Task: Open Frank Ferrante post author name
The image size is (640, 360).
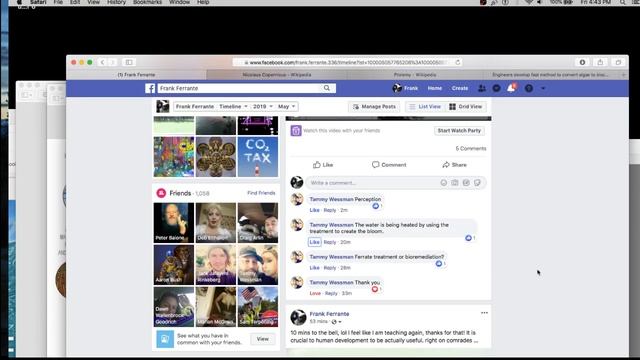Action: click(329, 314)
